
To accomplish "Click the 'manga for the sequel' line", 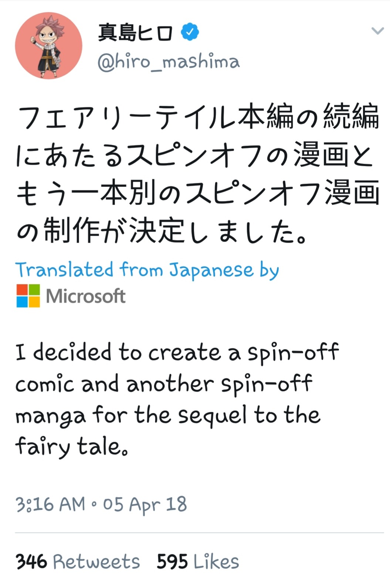I will (167, 416).
